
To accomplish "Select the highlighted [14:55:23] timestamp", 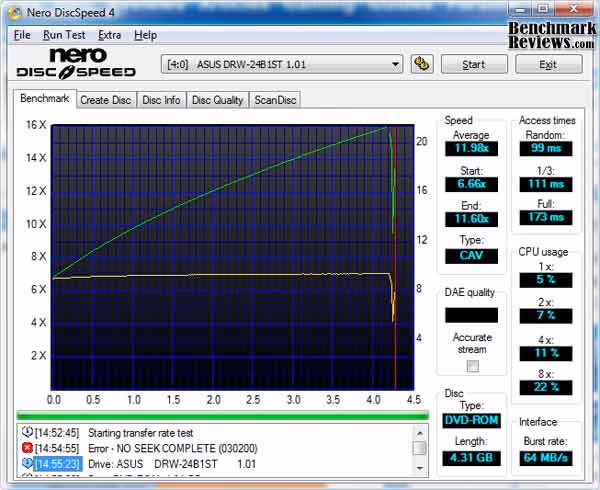I will (58, 464).
